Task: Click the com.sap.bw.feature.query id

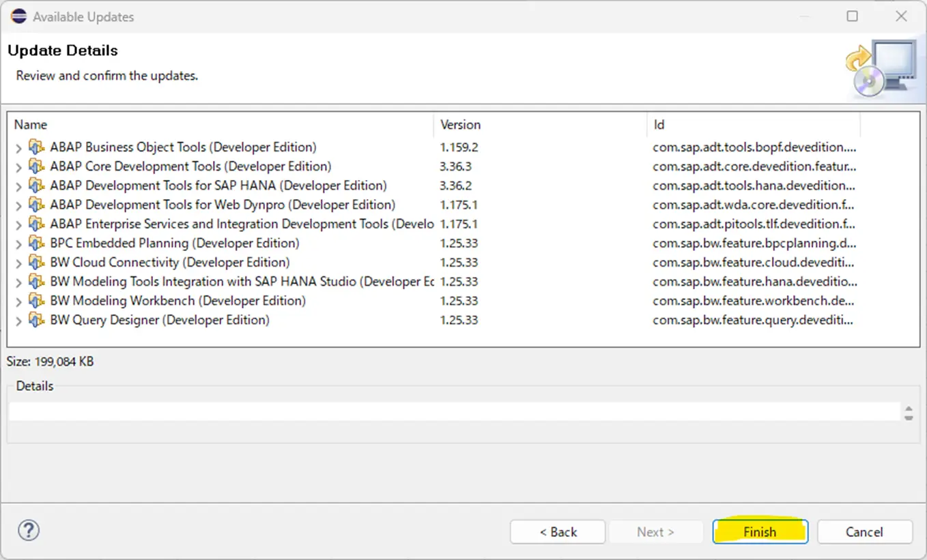Action: tap(754, 319)
